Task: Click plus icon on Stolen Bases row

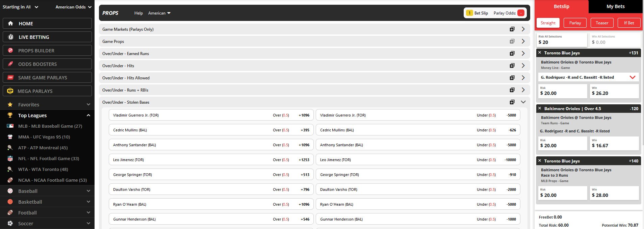Action: [512, 102]
